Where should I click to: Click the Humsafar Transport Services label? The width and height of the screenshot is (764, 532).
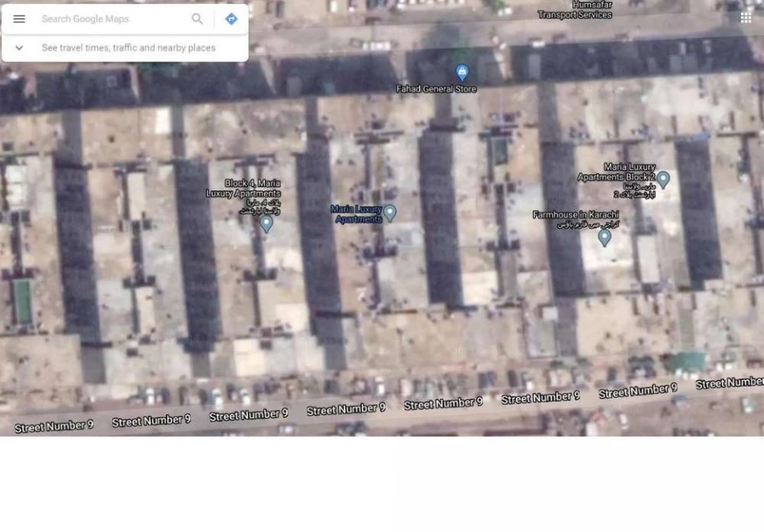(575, 10)
